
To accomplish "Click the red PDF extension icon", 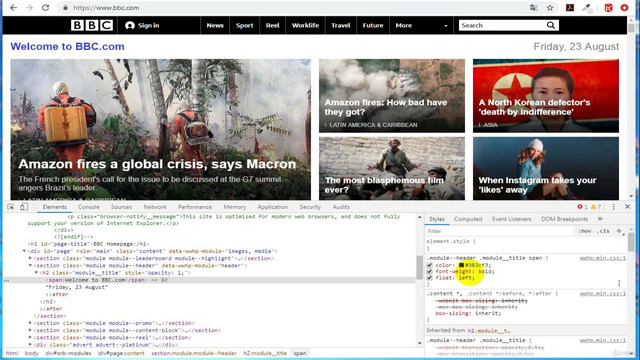I will point(570,8).
